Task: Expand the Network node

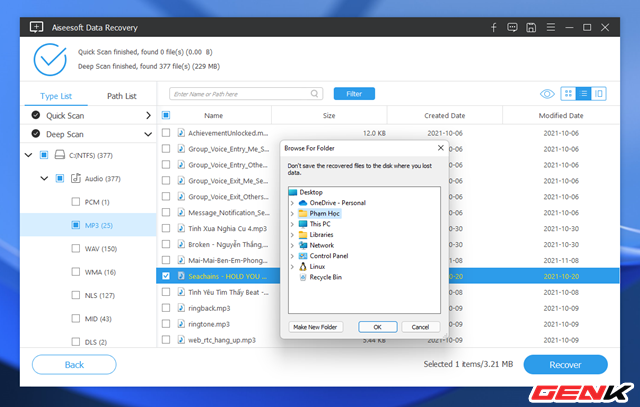Action: (292, 245)
